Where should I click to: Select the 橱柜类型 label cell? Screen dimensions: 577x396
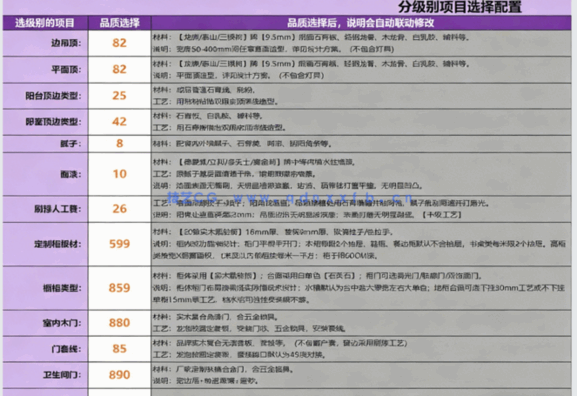(x=45, y=288)
